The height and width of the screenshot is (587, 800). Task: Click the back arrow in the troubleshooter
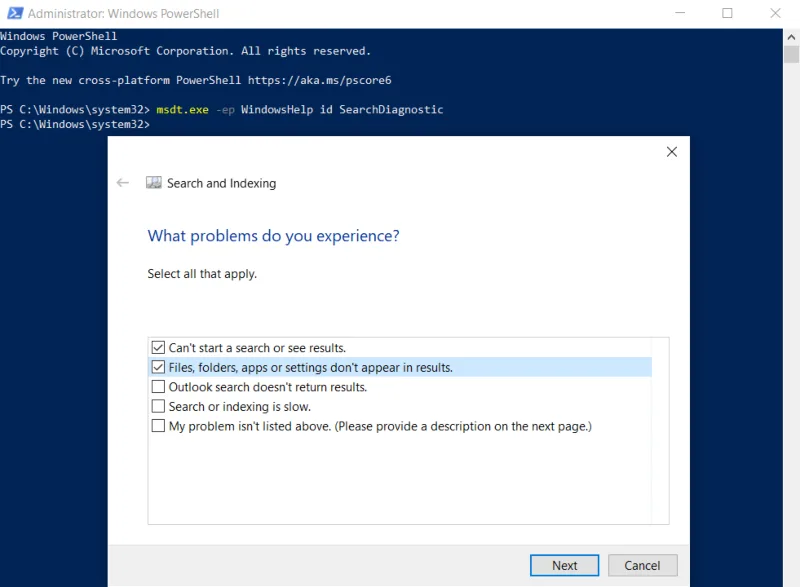pos(122,183)
